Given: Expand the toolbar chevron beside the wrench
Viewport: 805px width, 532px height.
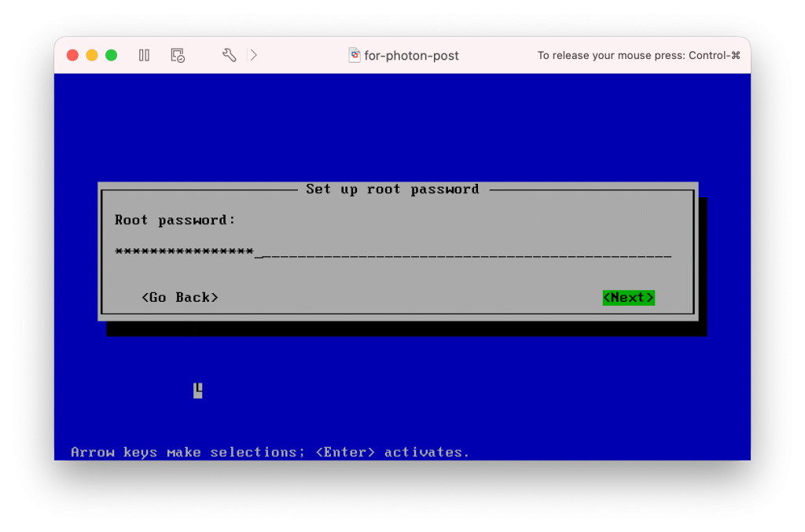Looking at the screenshot, I should click(253, 55).
